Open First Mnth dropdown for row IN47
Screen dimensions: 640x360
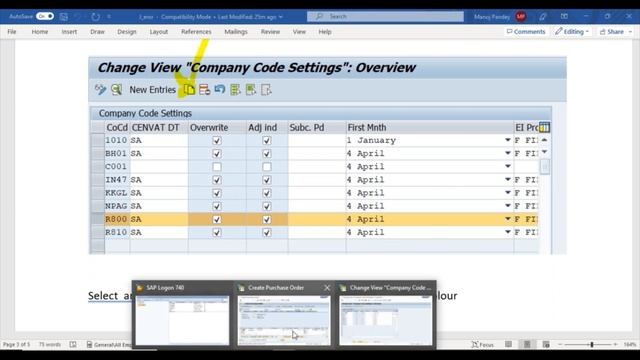pos(508,179)
